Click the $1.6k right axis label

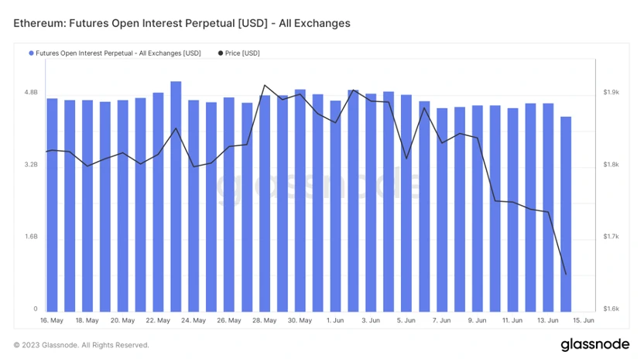pos(611,309)
